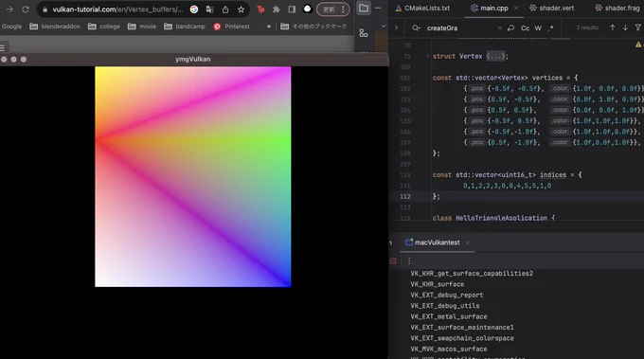Expand the replace field in find bar
The height and width of the screenshot is (359, 644).
(x=396, y=27)
